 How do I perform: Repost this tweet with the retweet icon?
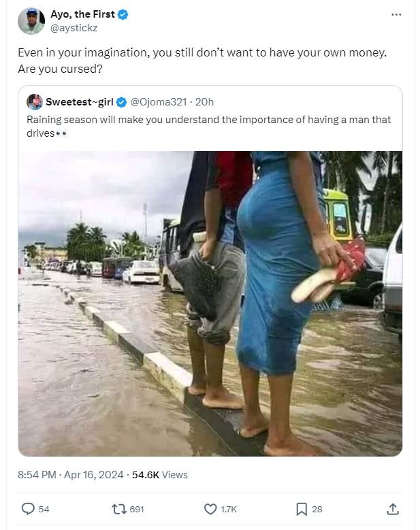118,508
